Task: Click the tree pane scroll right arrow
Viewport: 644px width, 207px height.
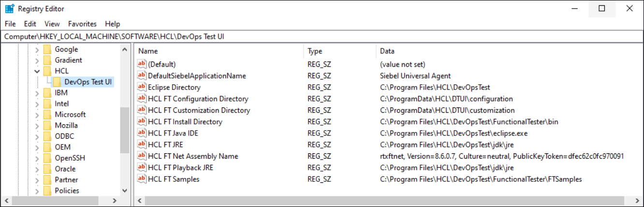Action: pyautogui.click(x=115, y=200)
